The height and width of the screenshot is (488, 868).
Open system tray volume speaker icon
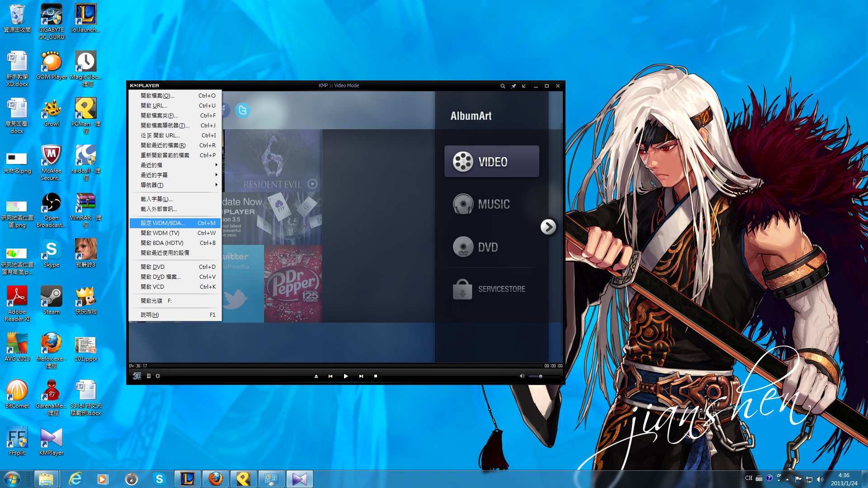pos(820,479)
